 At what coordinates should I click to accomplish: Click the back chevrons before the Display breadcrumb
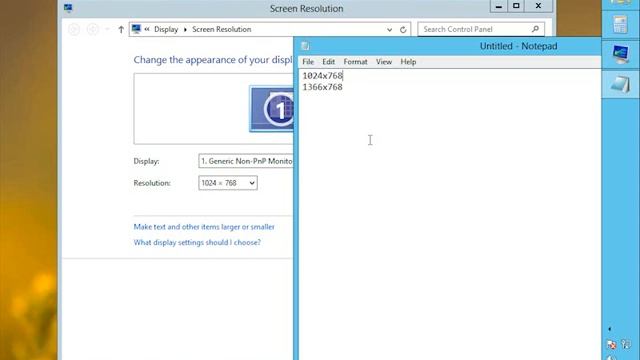147,29
